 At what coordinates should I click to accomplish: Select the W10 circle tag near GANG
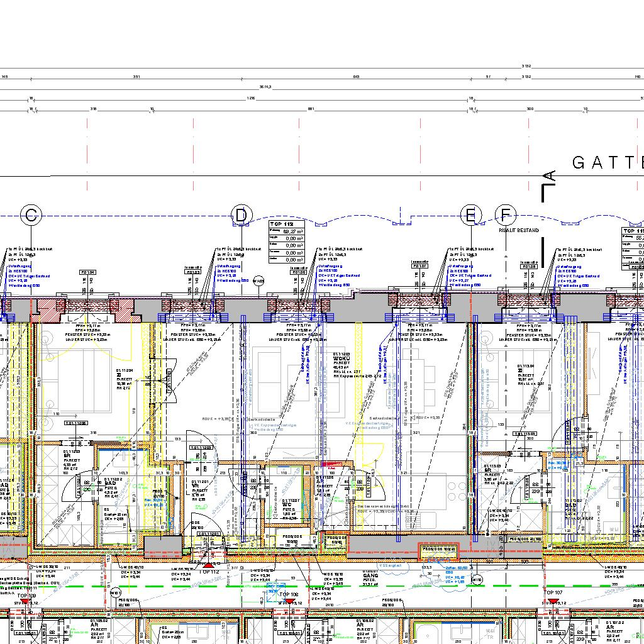477,579
